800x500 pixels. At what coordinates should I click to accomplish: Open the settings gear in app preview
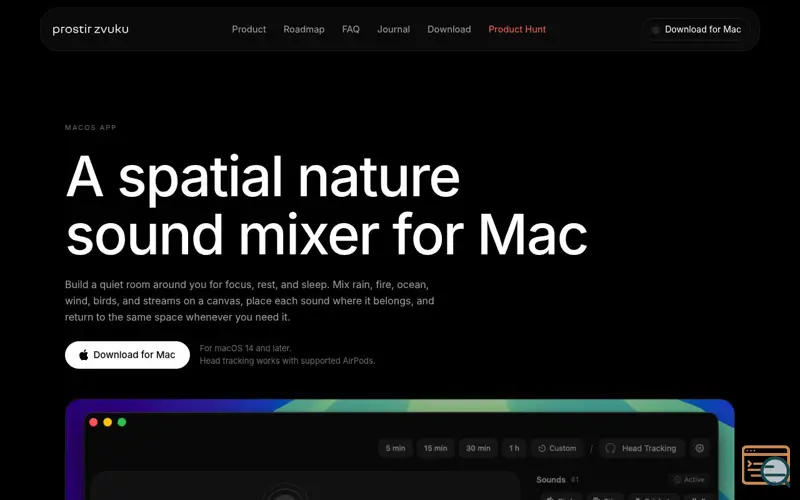click(699, 448)
